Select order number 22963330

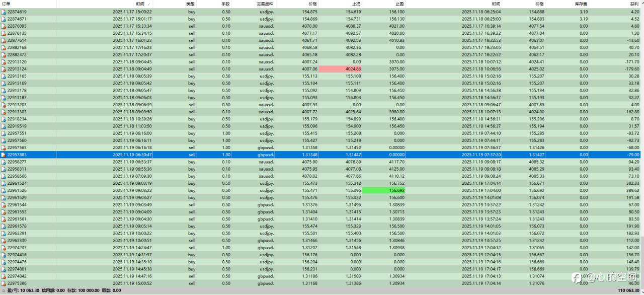17,241
